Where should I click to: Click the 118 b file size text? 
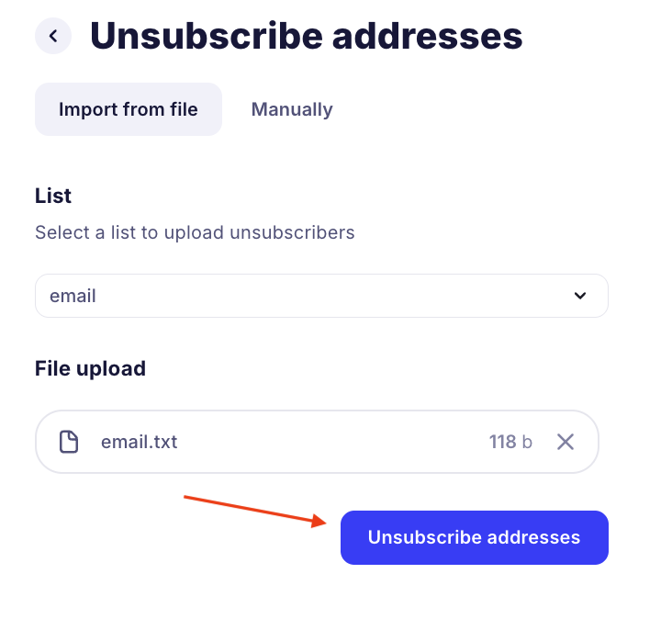point(510,442)
